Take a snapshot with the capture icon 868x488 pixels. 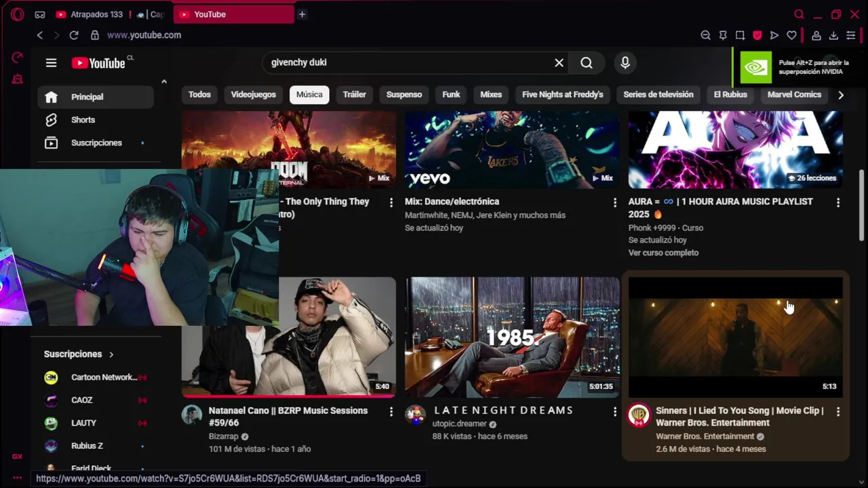pyautogui.click(x=740, y=35)
